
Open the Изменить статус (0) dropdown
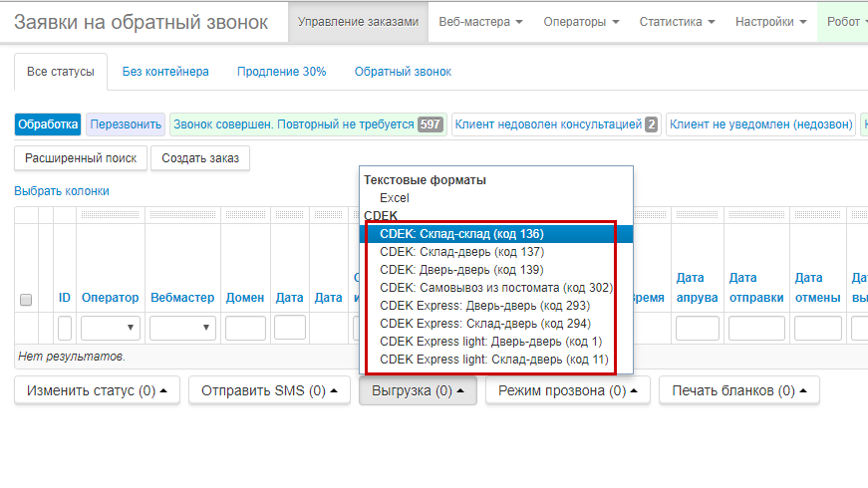(x=97, y=391)
